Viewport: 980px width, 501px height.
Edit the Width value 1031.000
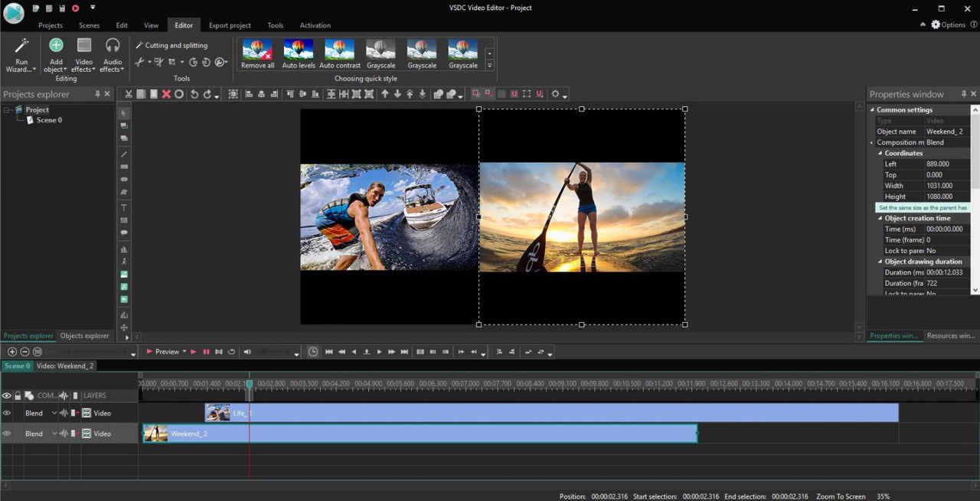click(x=946, y=186)
